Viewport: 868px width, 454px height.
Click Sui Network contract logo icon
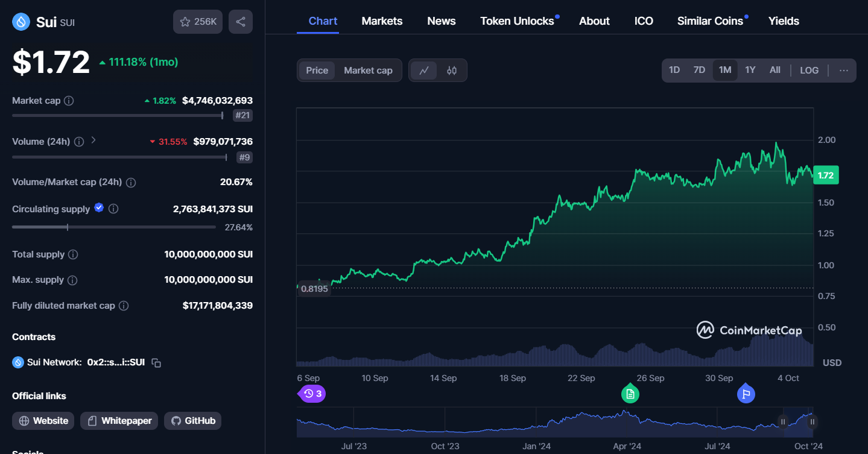[x=18, y=362]
